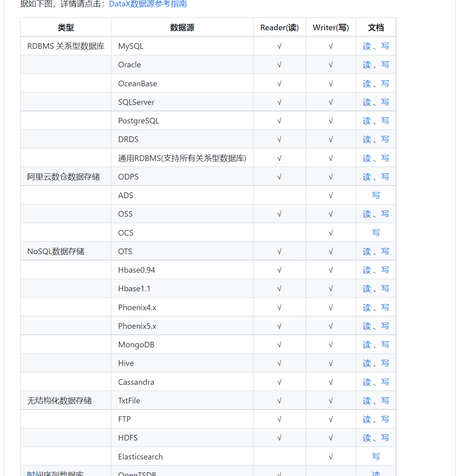Open the Hbase0.94 读 documentation link
The height and width of the screenshot is (476, 459).
(x=367, y=270)
